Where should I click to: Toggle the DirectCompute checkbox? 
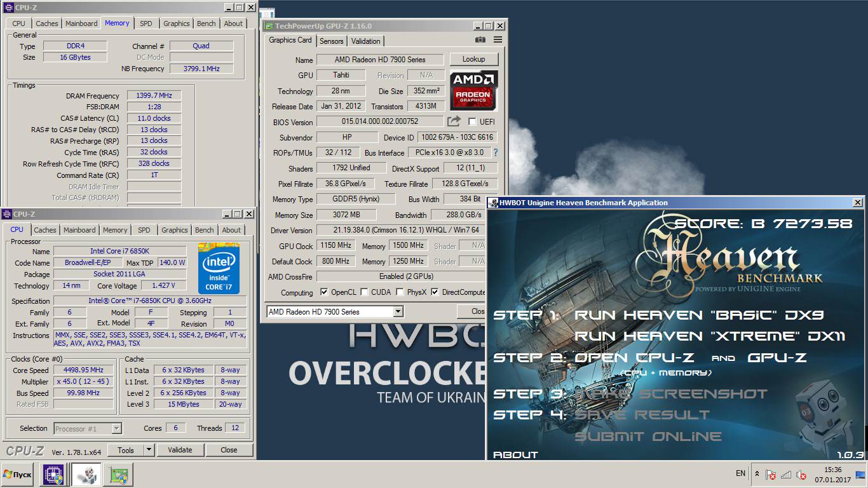(435, 292)
